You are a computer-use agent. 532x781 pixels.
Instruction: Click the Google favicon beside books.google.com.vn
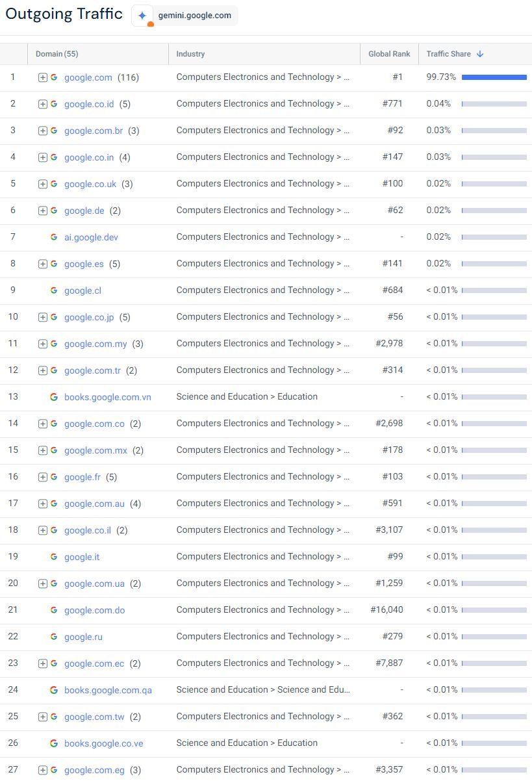(x=54, y=397)
